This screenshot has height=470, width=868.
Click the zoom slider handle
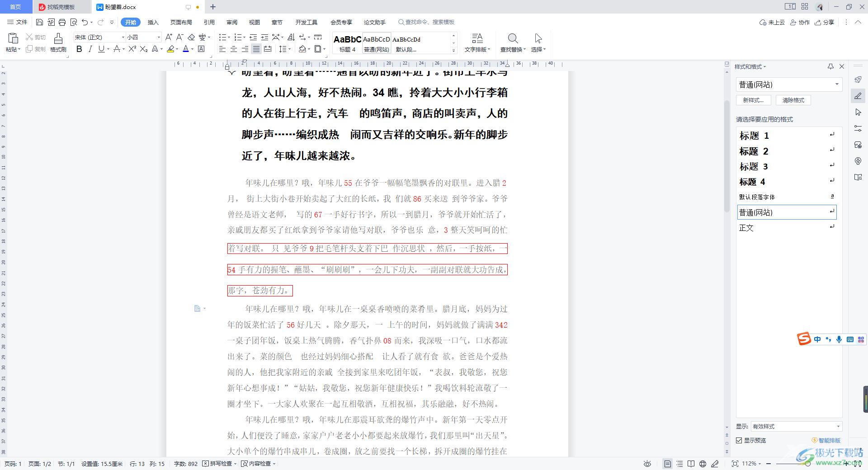808,464
